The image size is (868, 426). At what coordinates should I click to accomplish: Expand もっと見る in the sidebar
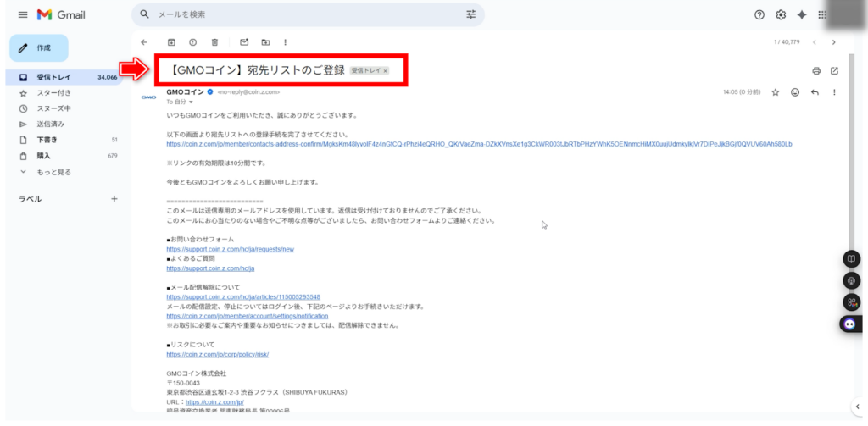(x=54, y=170)
